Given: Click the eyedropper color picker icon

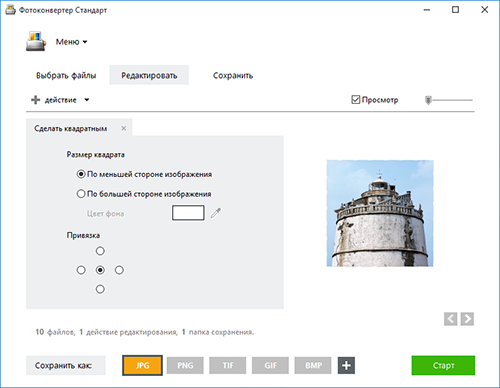Looking at the screenshot, I should pyautogui.click(x=216, y=213).
